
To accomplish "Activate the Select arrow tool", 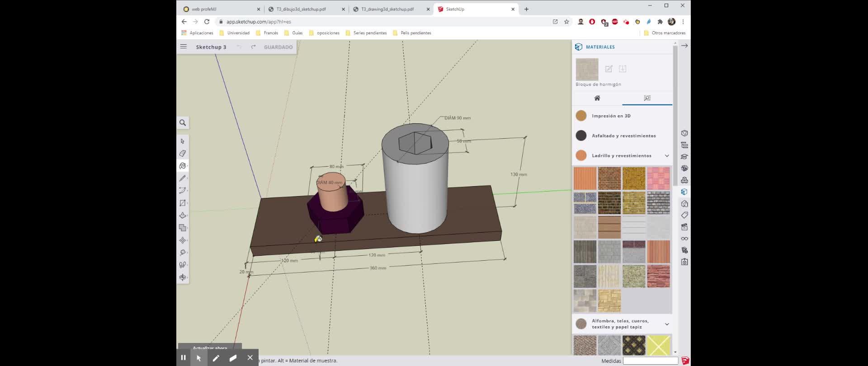I will [183, 141].
